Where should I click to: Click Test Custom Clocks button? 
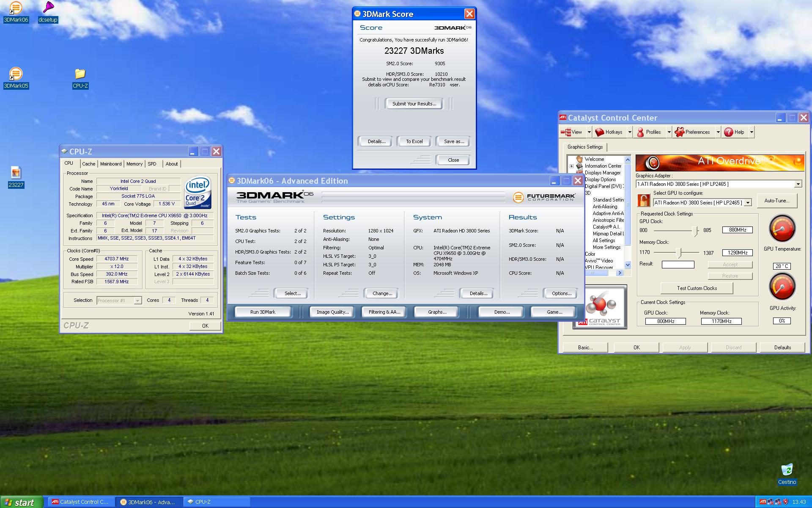point(697,288)
